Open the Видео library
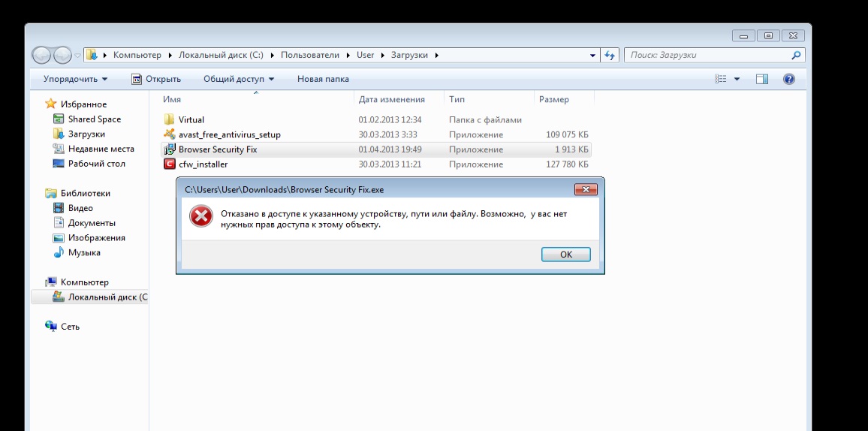 click(x=80, y=208)
